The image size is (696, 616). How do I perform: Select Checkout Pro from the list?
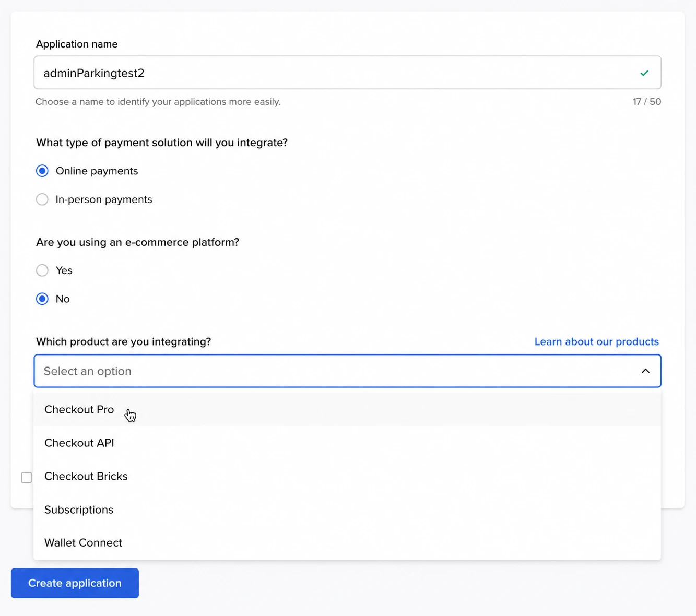tap(347, 409)
